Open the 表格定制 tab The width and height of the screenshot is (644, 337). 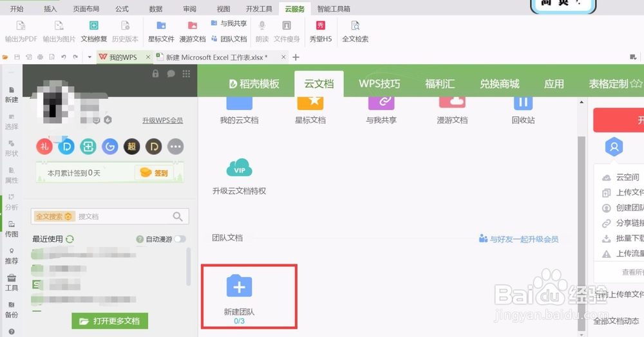tap(615, 84)
